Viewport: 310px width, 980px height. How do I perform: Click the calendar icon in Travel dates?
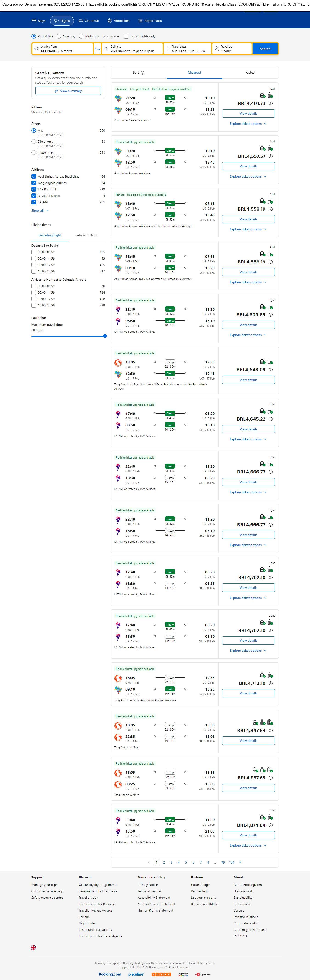coord(168,49)
